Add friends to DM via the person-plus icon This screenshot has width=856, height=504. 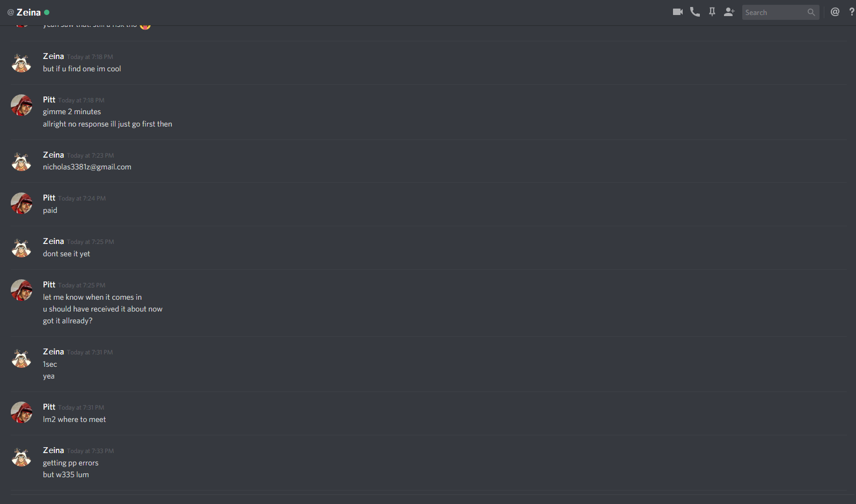(x=729, y=12)
